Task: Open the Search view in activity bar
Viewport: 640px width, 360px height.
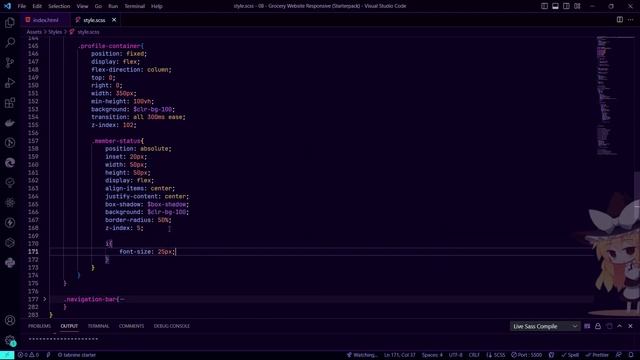Action: coord(10,42)
